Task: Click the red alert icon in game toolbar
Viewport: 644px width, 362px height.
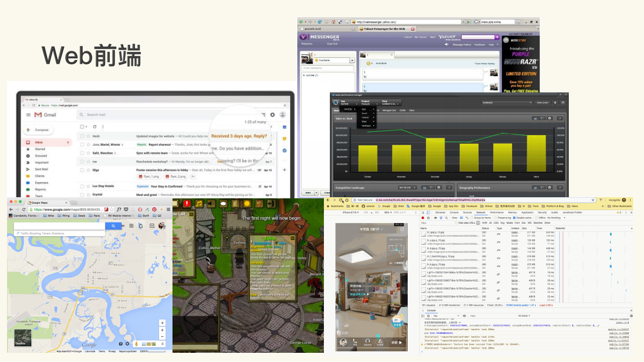Action: point(187,203)
